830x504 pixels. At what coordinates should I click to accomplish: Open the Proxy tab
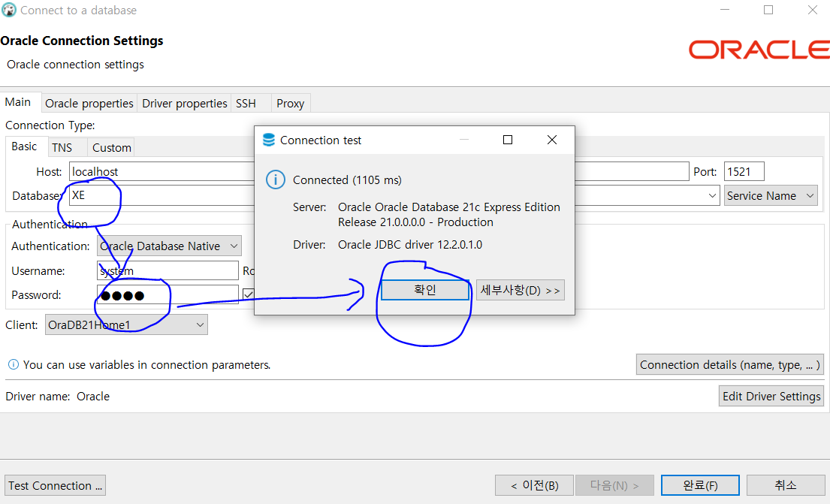(x=290, y=103)
